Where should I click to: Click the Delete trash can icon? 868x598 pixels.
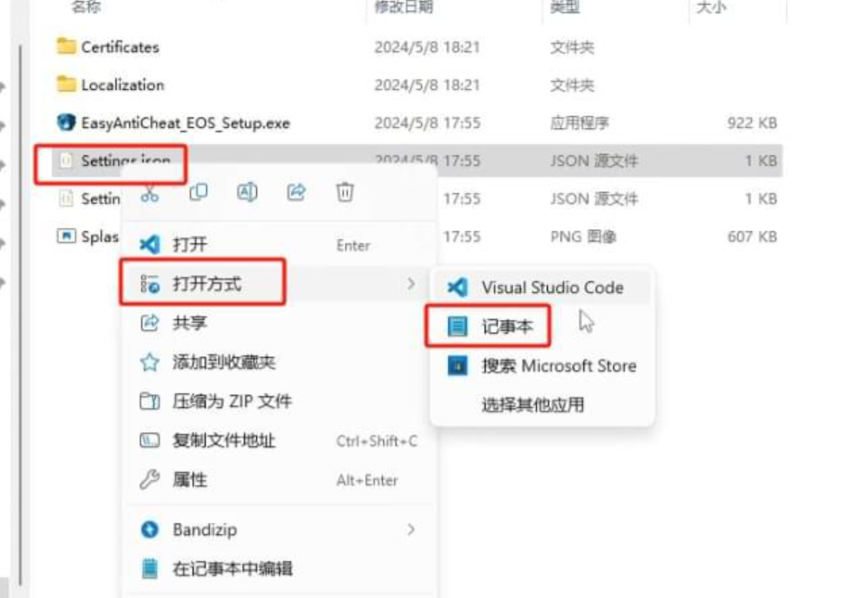(x=345, y=192)
